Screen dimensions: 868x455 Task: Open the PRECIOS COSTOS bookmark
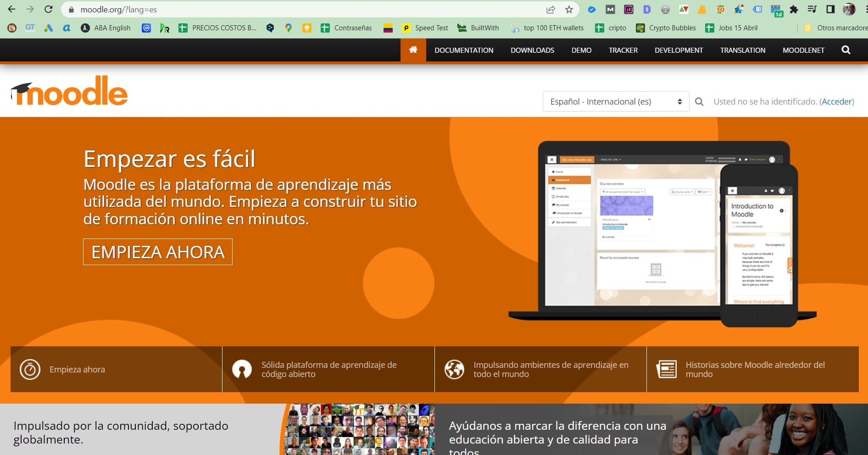point(217,28)
